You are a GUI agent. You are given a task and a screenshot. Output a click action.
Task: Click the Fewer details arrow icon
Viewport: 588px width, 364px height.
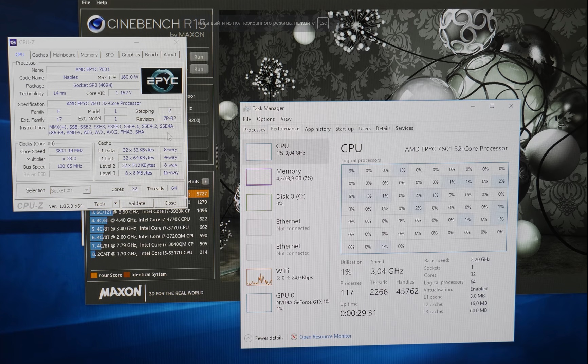coord(248,338)
